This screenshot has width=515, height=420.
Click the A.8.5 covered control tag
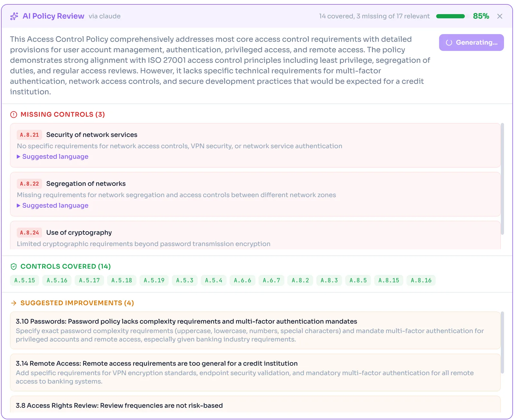(x=358, y=280)
